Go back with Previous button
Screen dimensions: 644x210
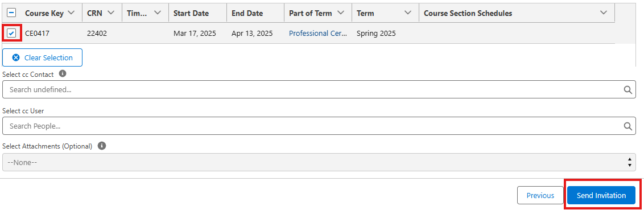click(x=540, y=195)
